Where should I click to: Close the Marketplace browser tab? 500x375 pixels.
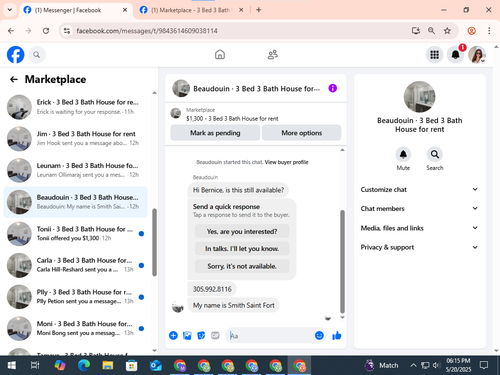pyautogui.click(x=241, y=10)
